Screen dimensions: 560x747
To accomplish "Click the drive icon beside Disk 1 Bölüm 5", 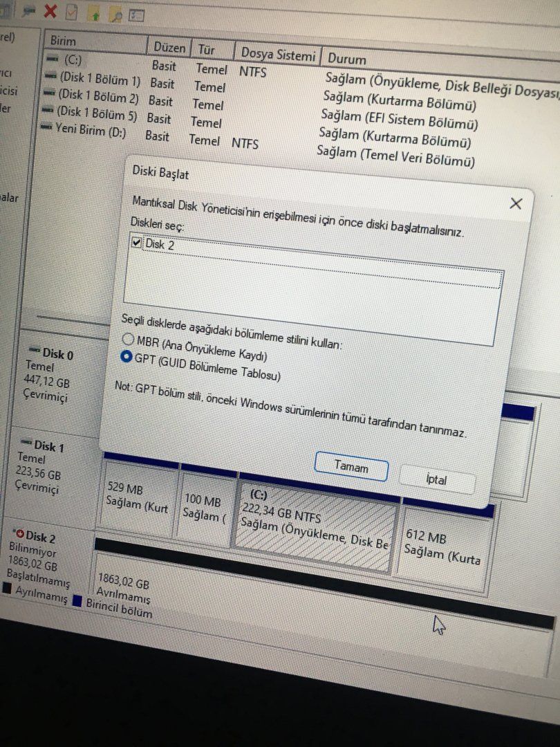I will (48, 109).
